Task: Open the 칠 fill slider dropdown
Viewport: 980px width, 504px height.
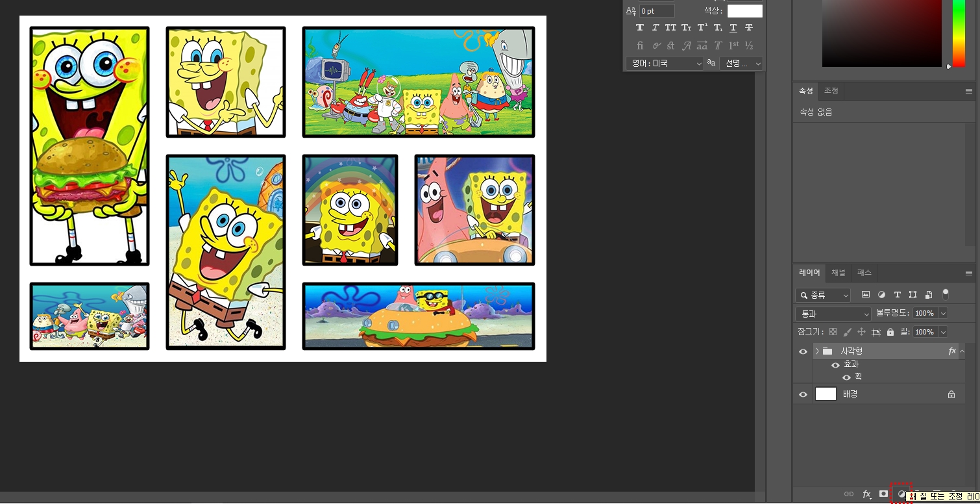Action: (x=943, y=332)
